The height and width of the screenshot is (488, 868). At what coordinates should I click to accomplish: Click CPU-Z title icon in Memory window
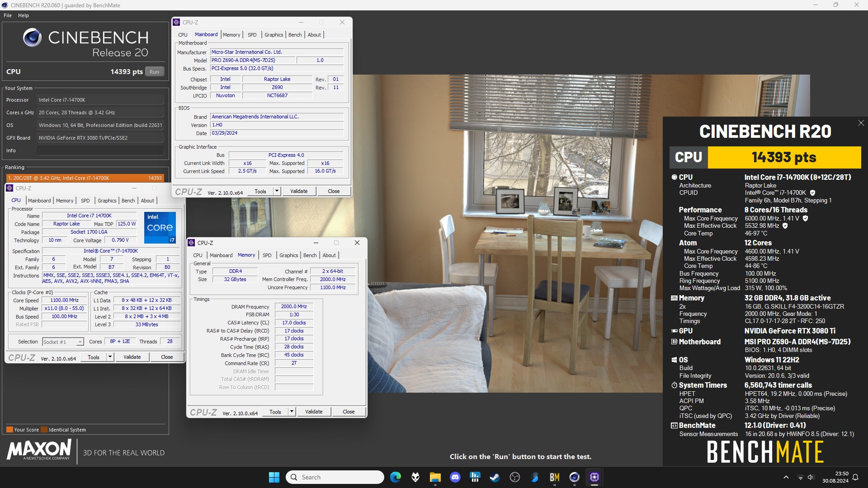(x=192, y=243)
